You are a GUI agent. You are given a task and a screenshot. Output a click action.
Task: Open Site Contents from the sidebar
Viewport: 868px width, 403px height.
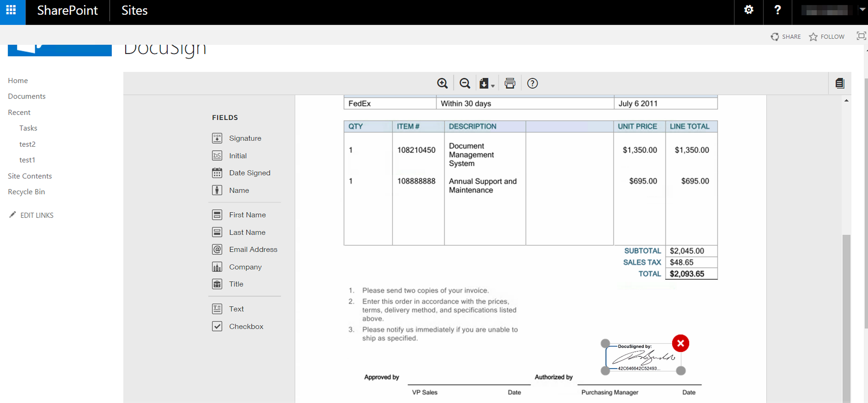(x=30, y=176)
